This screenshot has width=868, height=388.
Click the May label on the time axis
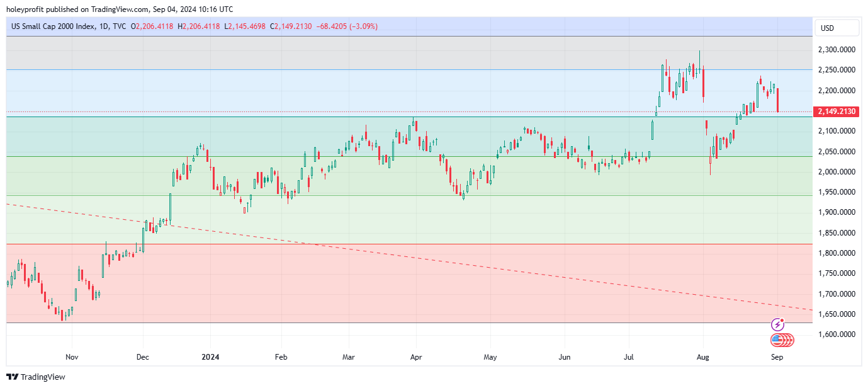[490, 357]
